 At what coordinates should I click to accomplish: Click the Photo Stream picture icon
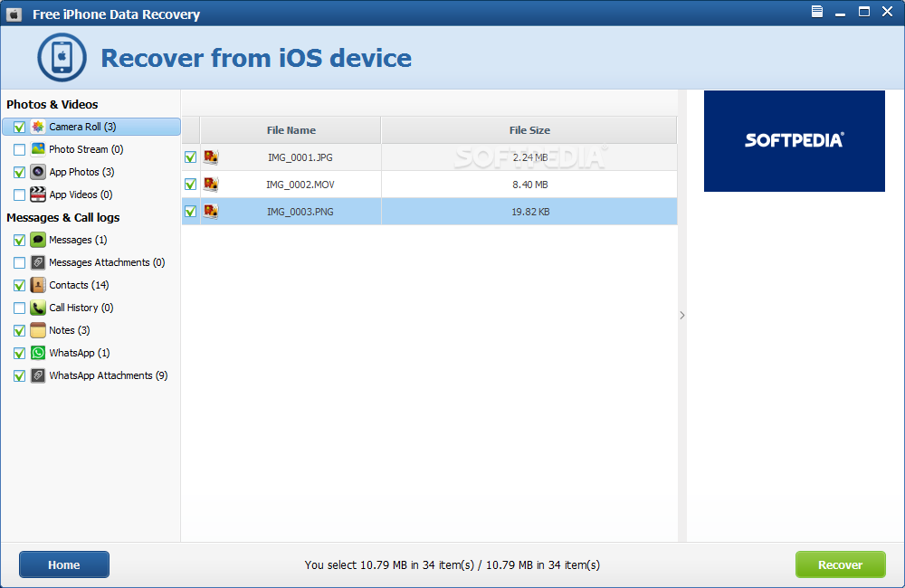point(38,149)
